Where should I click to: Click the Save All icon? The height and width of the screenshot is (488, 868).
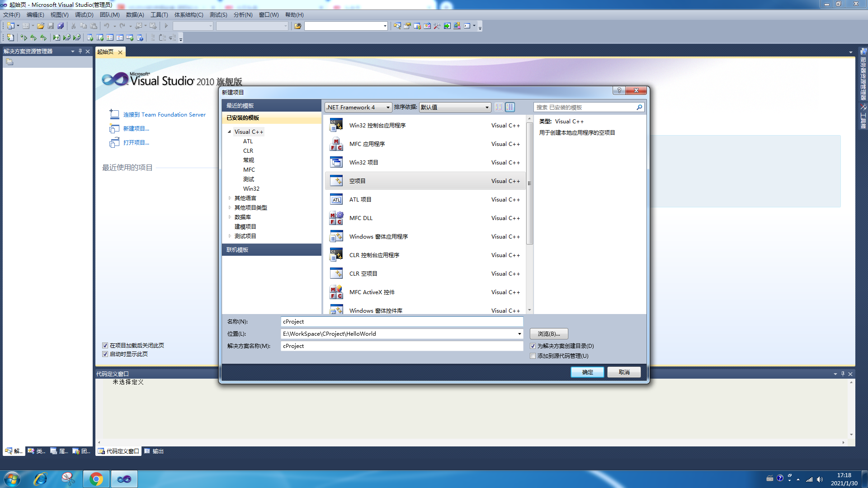[61, 26]
